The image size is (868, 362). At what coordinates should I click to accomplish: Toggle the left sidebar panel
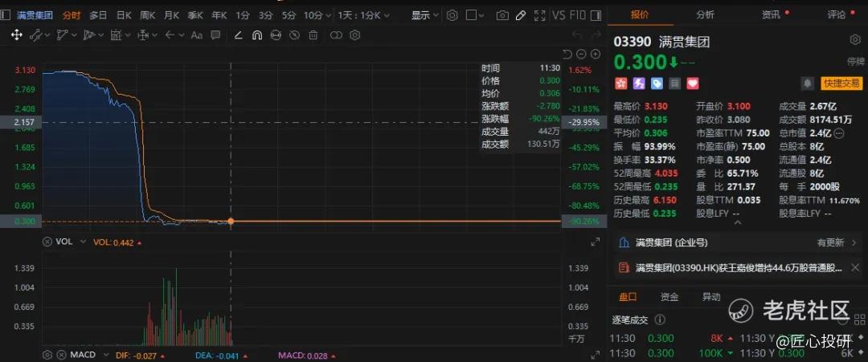[x=6, y=15]
